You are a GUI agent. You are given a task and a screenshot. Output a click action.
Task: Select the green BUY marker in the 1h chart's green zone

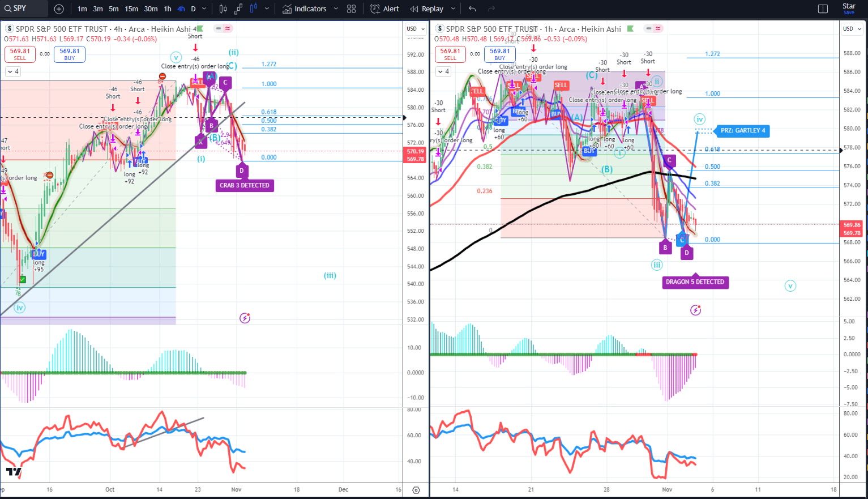[x=589, y=151]
